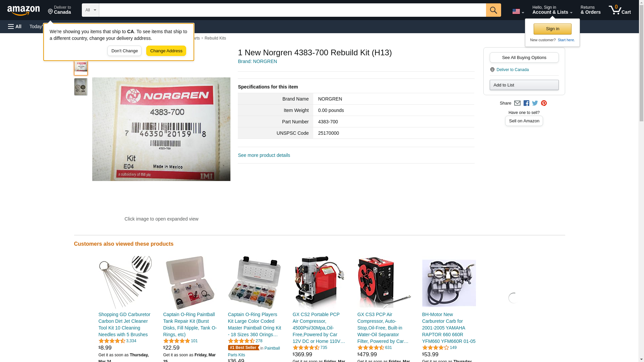Select the second product thumbnail
The width and height of the screenshot is (644, 362).
[81, 87]
